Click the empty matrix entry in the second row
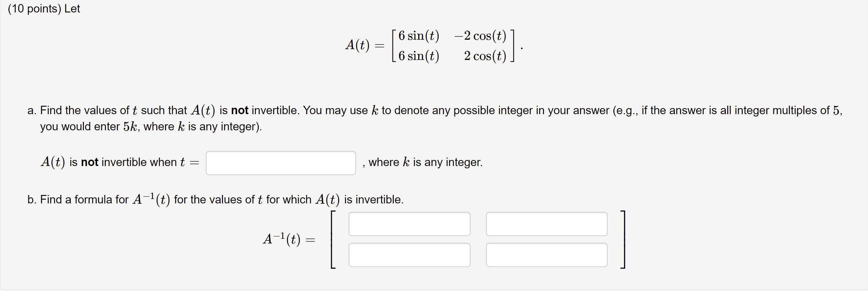868x296 pixels. (x=409, y=255)
